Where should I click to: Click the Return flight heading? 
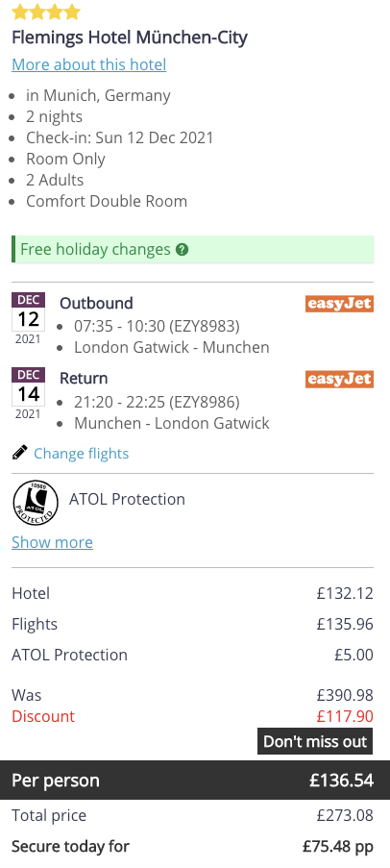[x=84, y=379]
